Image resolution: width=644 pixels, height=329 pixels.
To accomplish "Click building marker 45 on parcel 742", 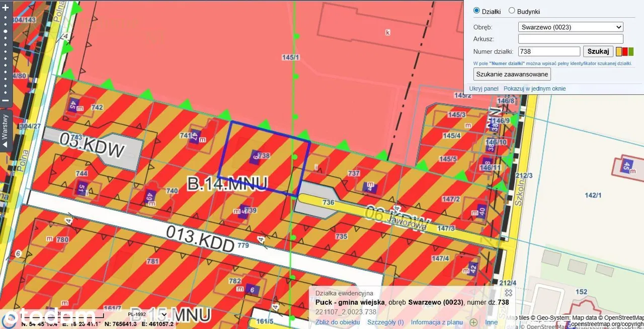I will tap(73, 106).
